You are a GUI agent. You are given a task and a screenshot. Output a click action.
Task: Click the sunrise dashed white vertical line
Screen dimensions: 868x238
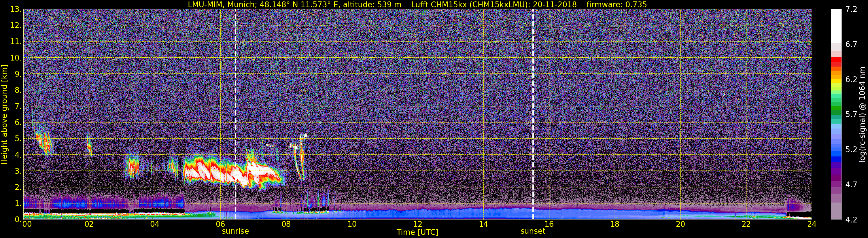coord(235,114)
